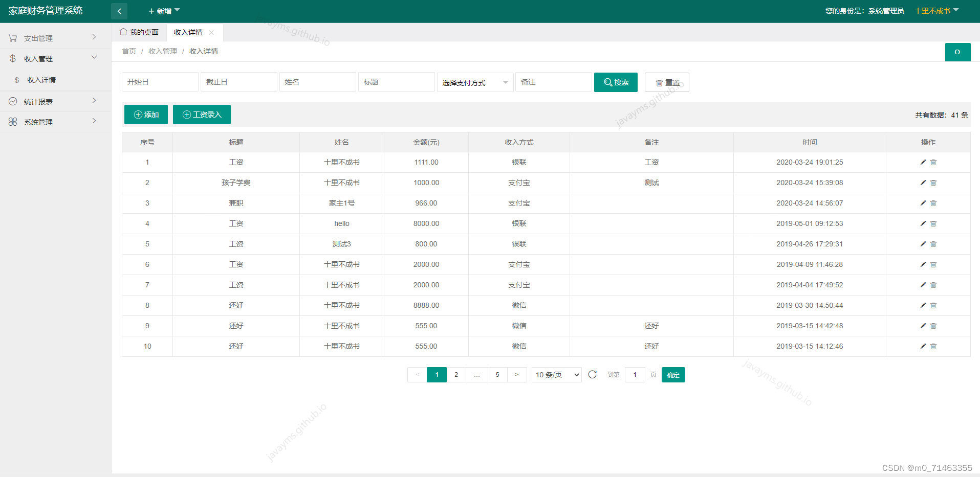The image size is (980, 477).
Task: Expand 支出管理 sidebar menu
Action: [55, 38]
